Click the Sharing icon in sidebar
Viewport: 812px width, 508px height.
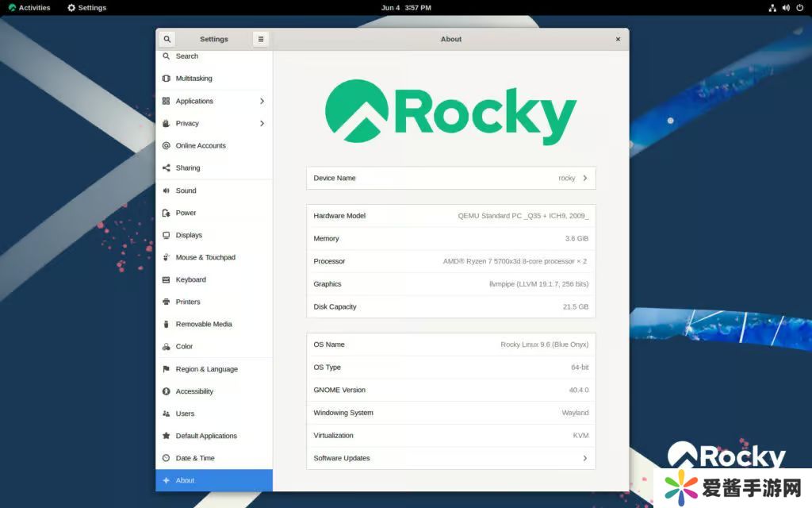point(167,168)
